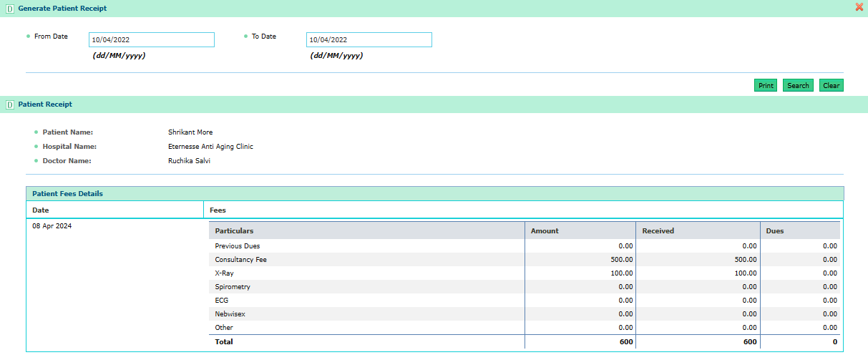Click the Doctor Name label
This screenshot has height=360, width=868.
[67, 161]
